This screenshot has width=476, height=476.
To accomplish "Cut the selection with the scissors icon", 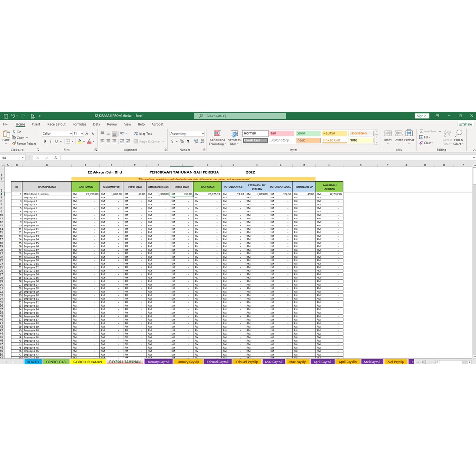I will tap(14, 132).
